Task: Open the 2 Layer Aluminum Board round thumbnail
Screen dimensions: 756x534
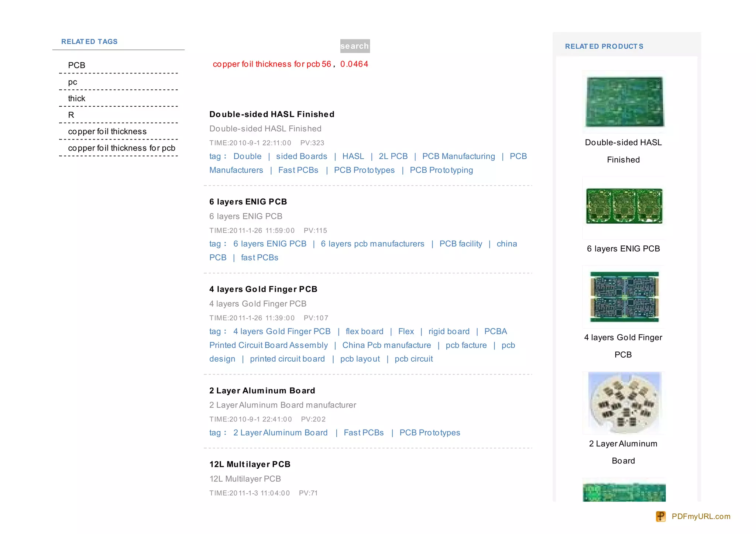Action: pyautogui.click(x=624, y=402)
